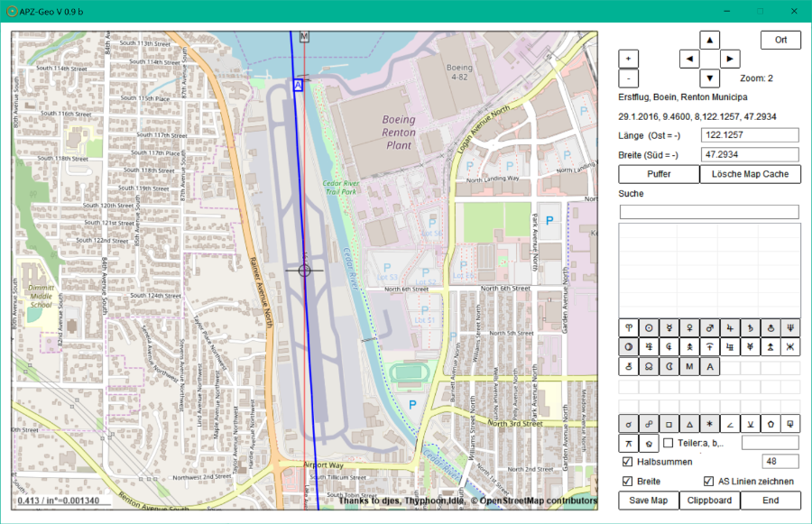The height and width of the screenshot is (524, 812).
Task: Toggle the Mars symbol button
Action: [x=709, y=327]
